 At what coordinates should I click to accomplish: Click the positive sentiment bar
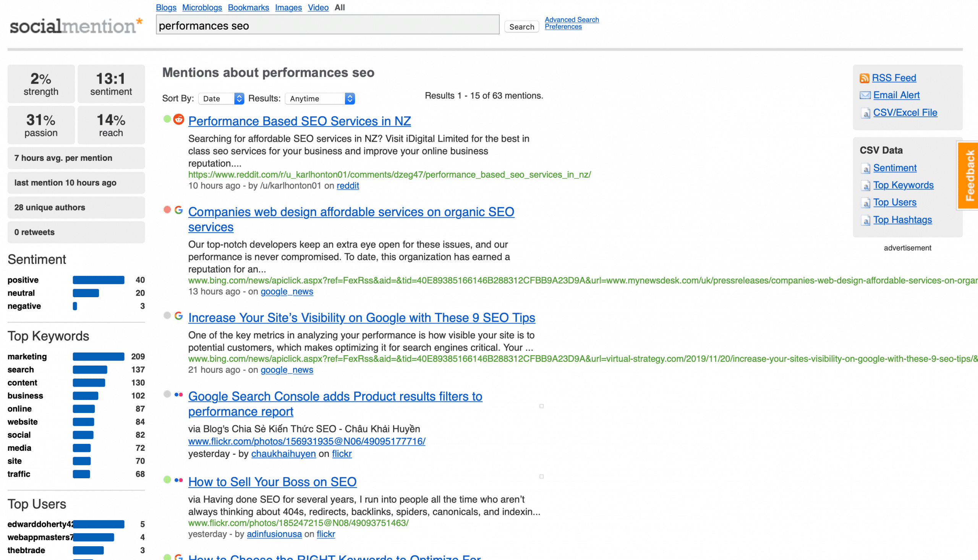(99, 280)
